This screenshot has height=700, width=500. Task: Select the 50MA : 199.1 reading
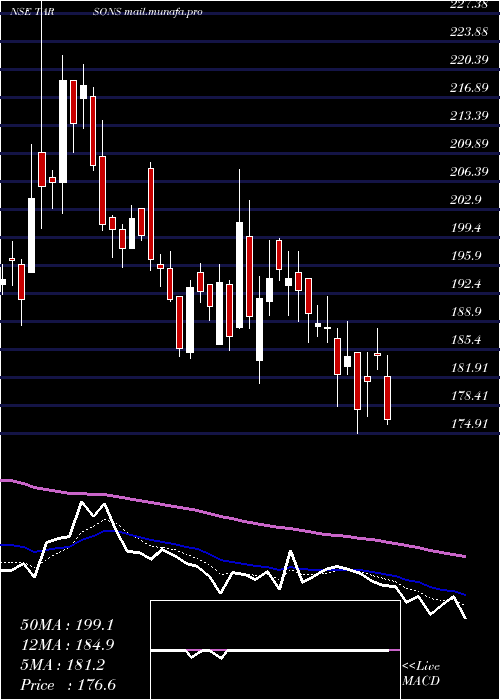tap(67, 625)
